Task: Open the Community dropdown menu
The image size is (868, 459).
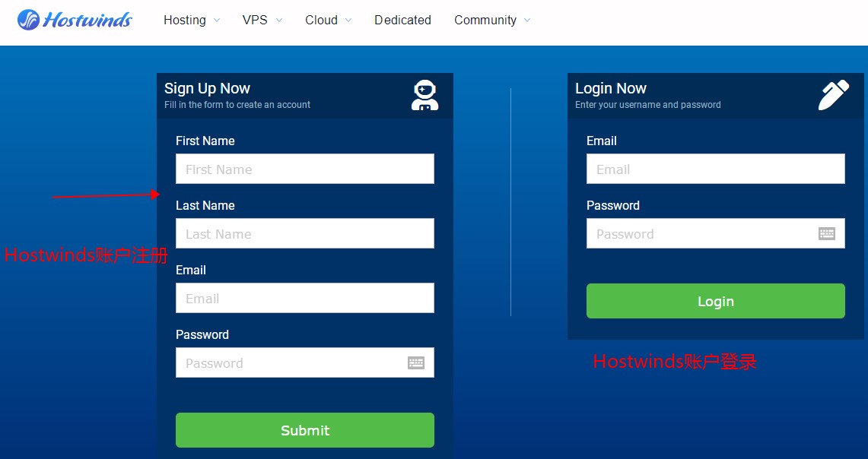Action: [x=492, y=21]
